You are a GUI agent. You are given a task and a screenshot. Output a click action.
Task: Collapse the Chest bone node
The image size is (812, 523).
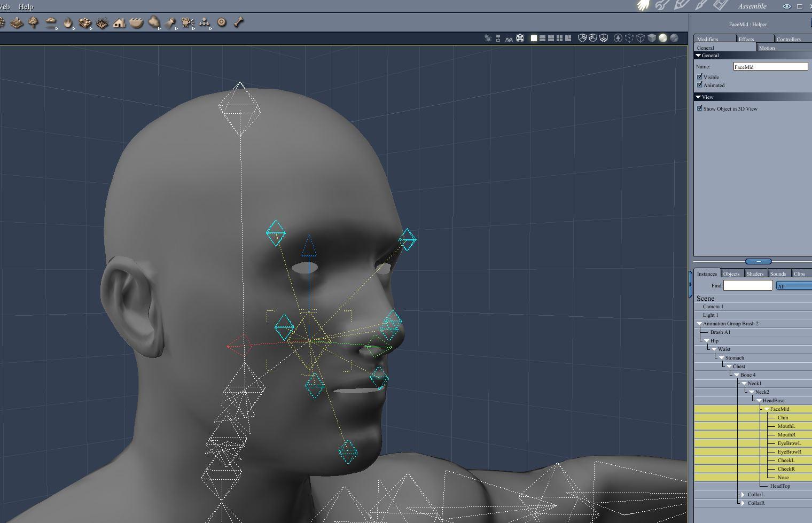point(729,366)
